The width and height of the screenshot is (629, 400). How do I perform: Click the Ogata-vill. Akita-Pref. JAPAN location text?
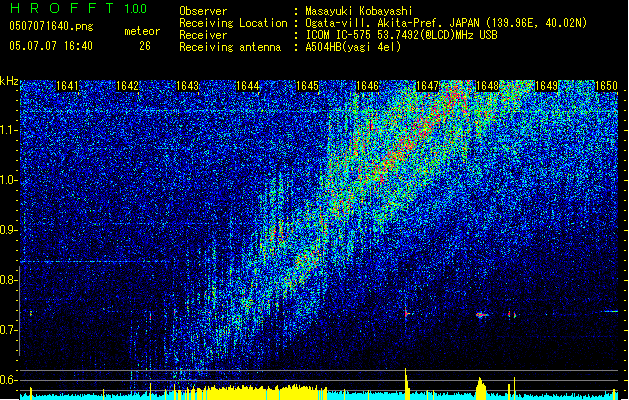point(446,23)
